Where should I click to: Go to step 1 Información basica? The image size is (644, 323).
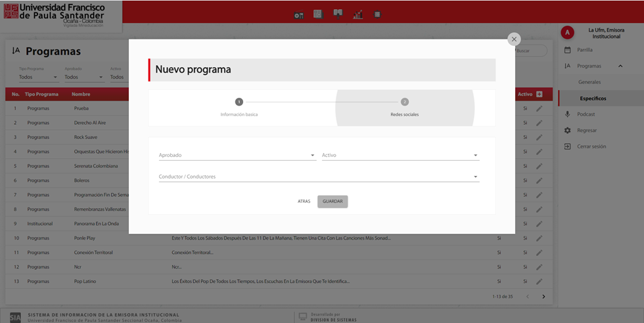tap(239, 102)
